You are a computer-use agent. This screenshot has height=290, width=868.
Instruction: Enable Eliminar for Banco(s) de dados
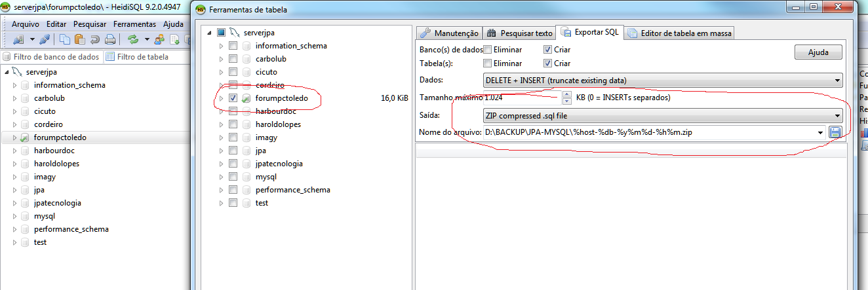(487, 50)
